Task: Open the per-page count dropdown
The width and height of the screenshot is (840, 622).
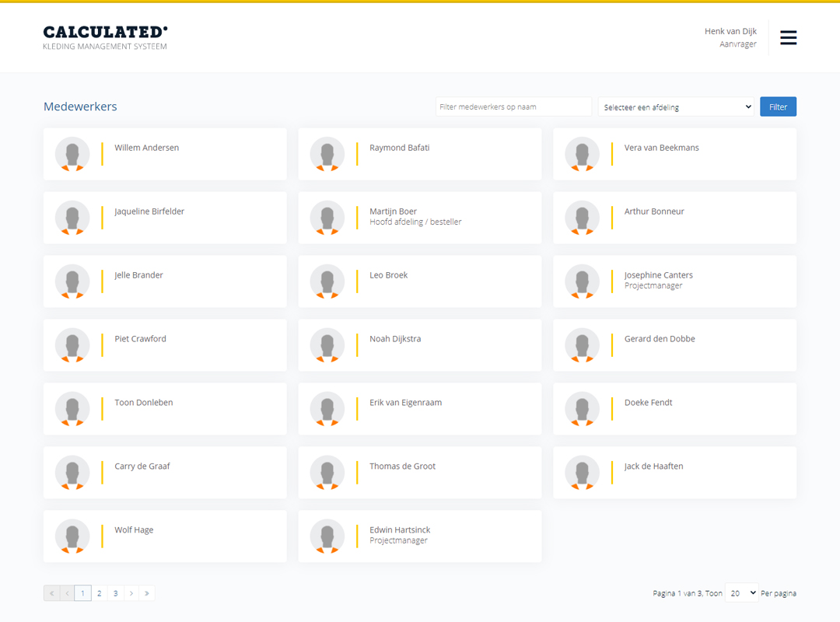Action: coord(741,593)
